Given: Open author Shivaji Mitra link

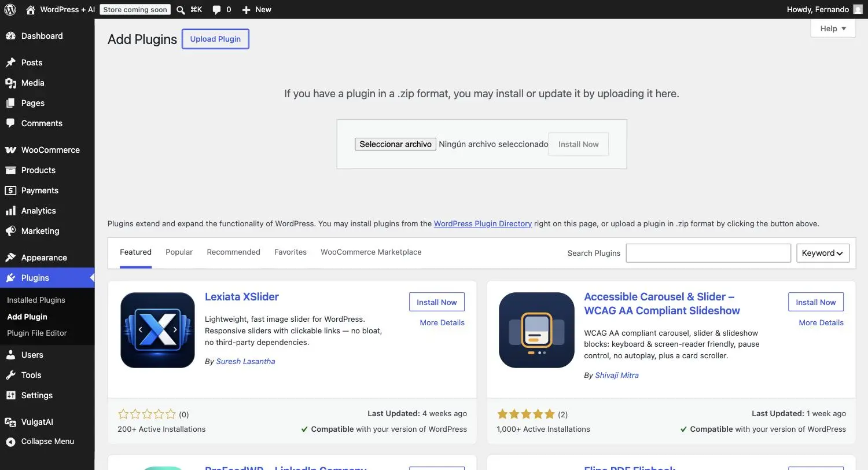Looking at the screenshot, I should pyautogui.click(x=617, y=375).
